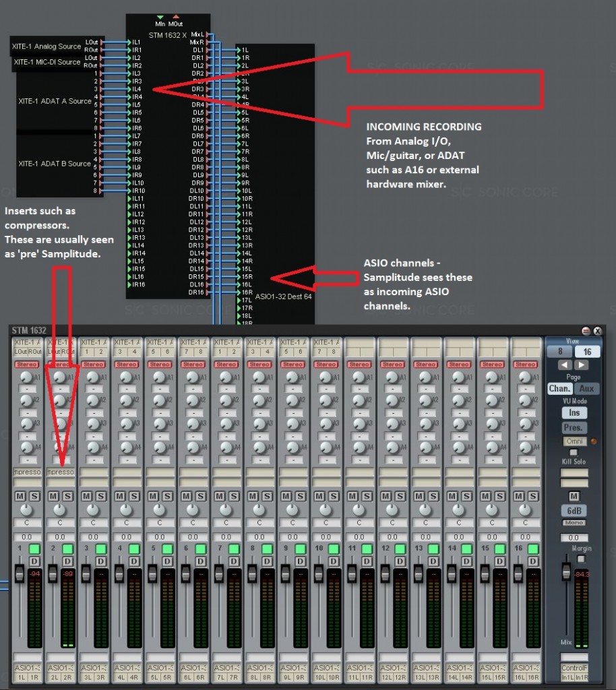This screenshot has height=690, width=616.
Task: Click the D button on channel 5
Action: coord(168,561)
